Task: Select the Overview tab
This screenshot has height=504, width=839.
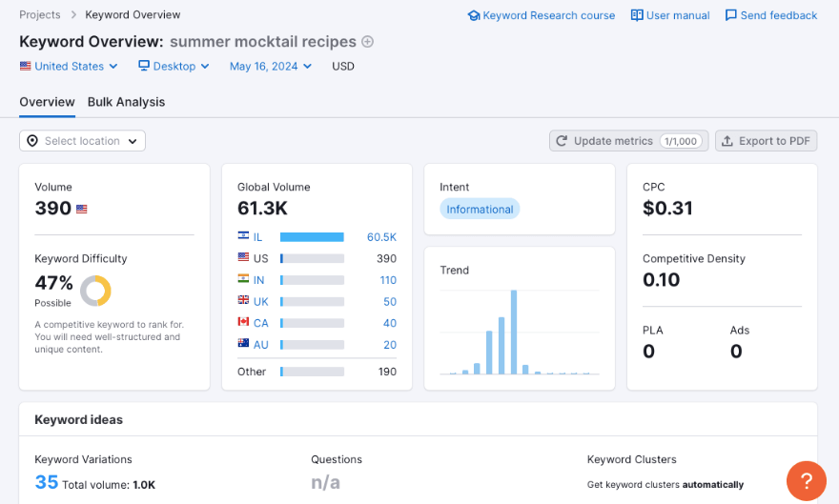Action: tap(47, 102)
